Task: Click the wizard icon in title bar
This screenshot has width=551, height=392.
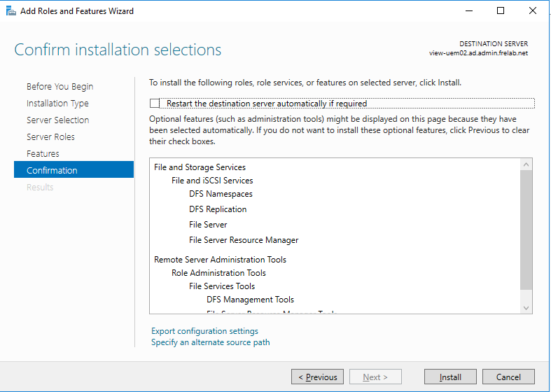Action: tap(11, 10)
